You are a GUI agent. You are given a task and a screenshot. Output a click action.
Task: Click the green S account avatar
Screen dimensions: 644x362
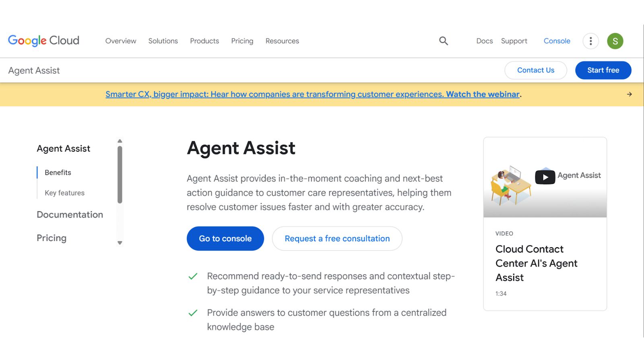[x=615, y=41]
